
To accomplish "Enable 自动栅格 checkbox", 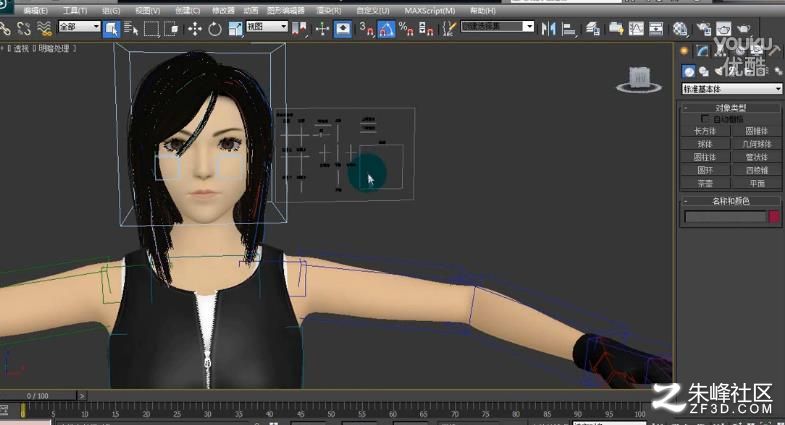I will [705, 119].
